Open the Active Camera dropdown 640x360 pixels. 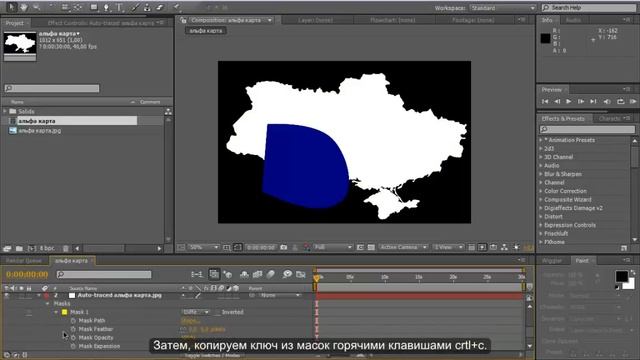[403, 247]
